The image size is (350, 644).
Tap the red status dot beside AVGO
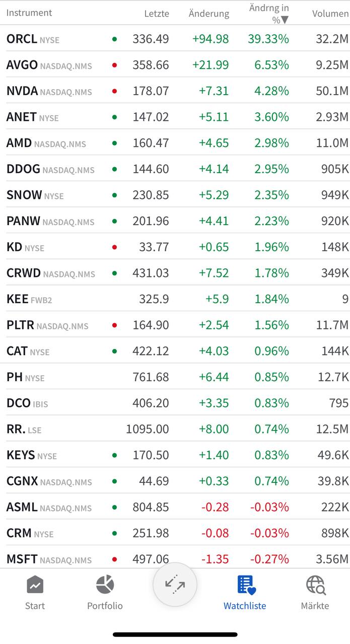115,65
